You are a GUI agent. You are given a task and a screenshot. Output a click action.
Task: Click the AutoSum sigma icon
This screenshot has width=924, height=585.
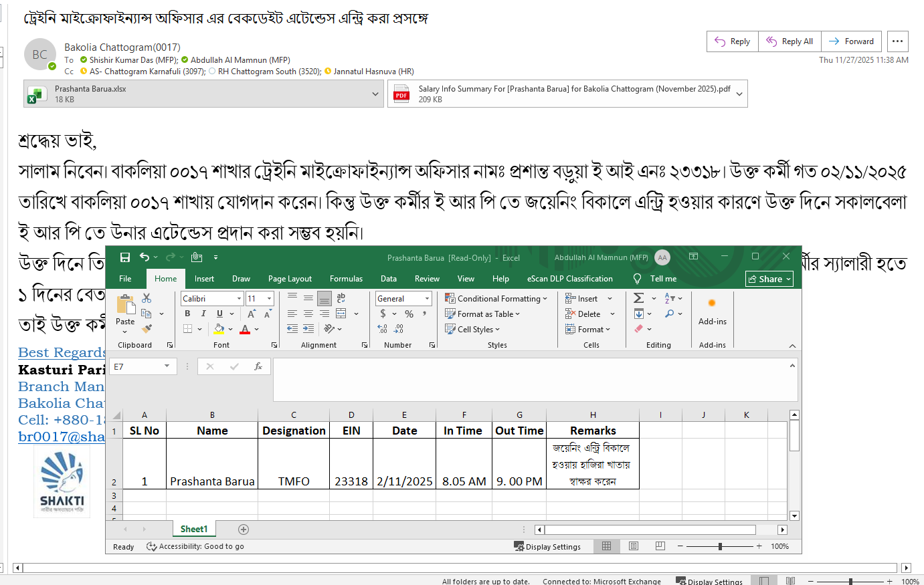tap(639, 298)
